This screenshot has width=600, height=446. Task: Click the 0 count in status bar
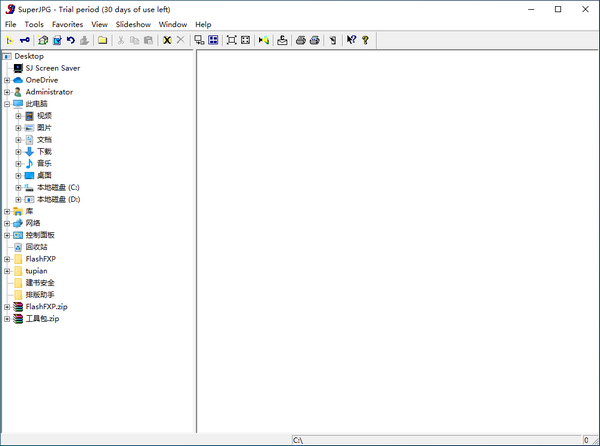[x=586, y=440]
